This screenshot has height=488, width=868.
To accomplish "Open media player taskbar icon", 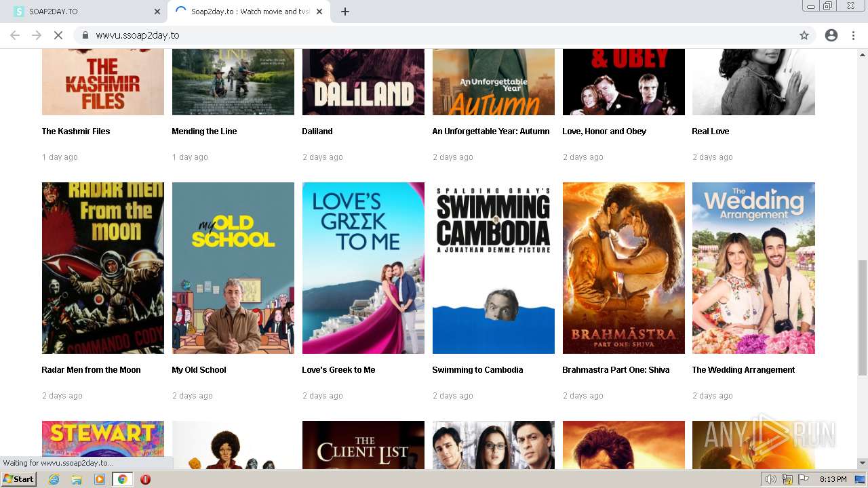I will [100, 479].
